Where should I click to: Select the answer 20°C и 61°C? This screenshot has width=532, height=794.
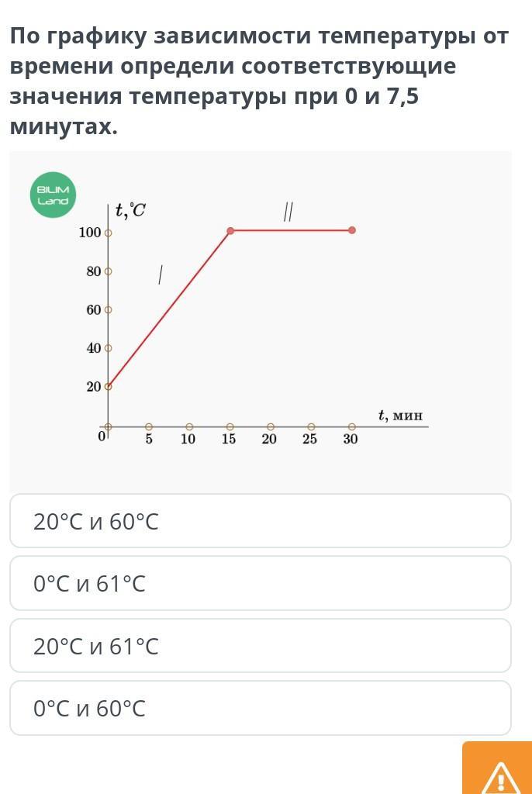[x=261, y=646]
